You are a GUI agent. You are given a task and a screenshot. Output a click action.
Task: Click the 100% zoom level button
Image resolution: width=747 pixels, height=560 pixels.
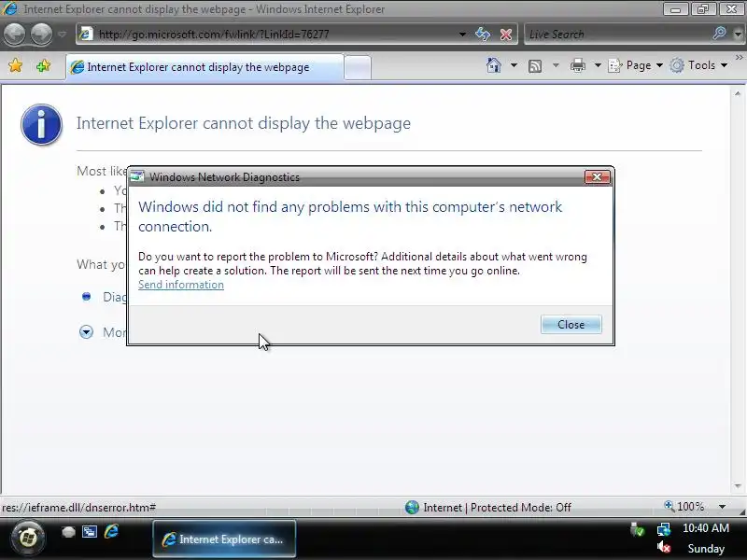[x=684, y=507]
